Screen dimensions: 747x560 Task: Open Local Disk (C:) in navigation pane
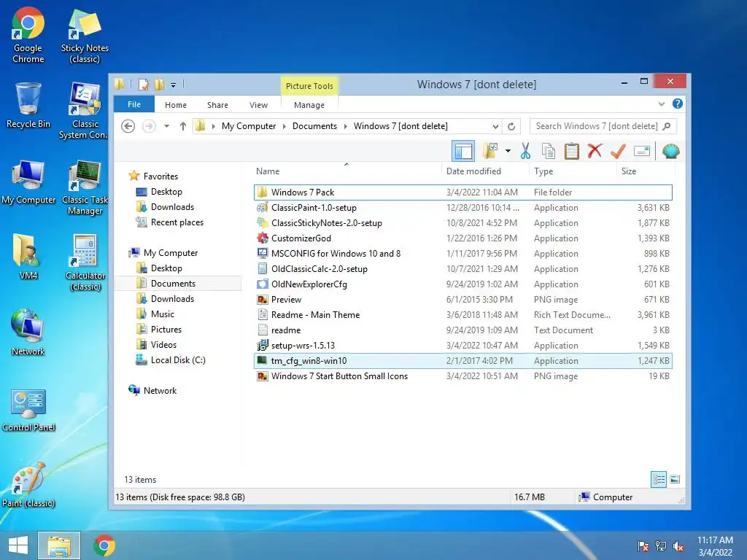[178, 360]
